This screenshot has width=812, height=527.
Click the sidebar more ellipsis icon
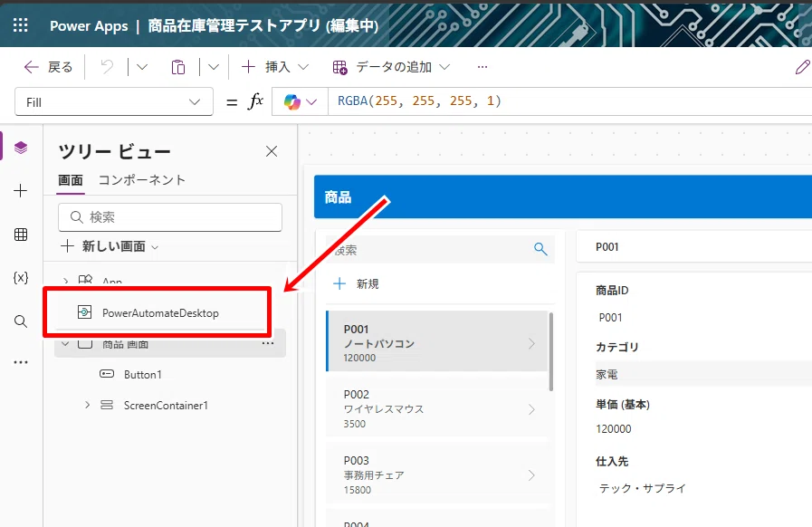click(21, 362)
